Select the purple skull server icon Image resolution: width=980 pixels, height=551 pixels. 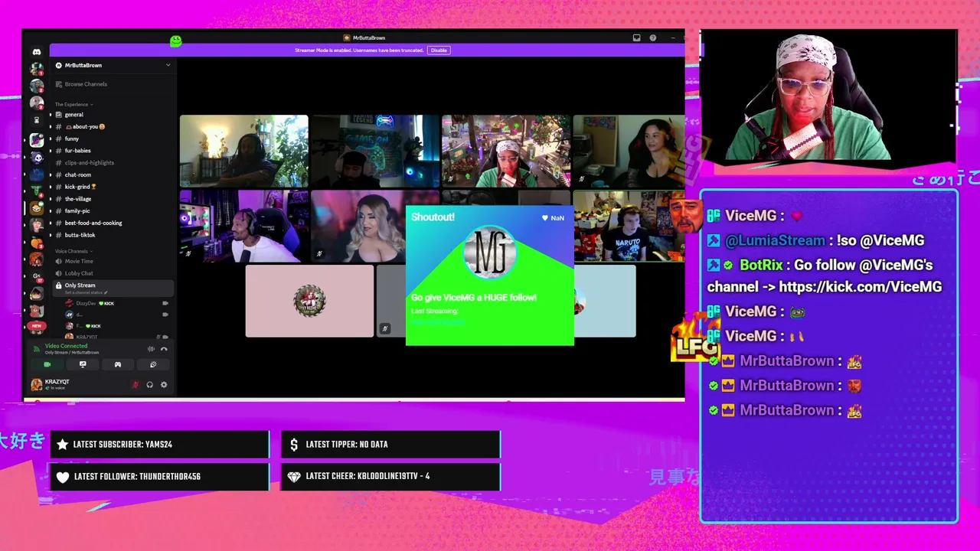tap(37, 158)
